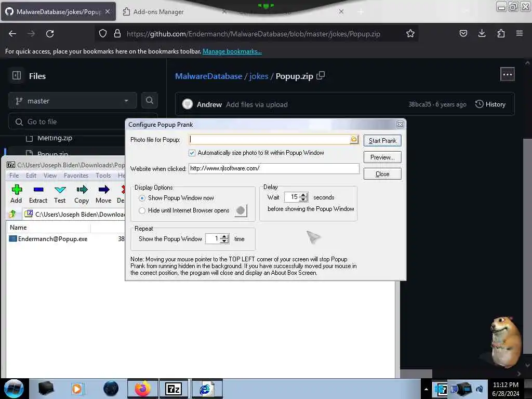Reload the GitHub page

coord(50,34)
